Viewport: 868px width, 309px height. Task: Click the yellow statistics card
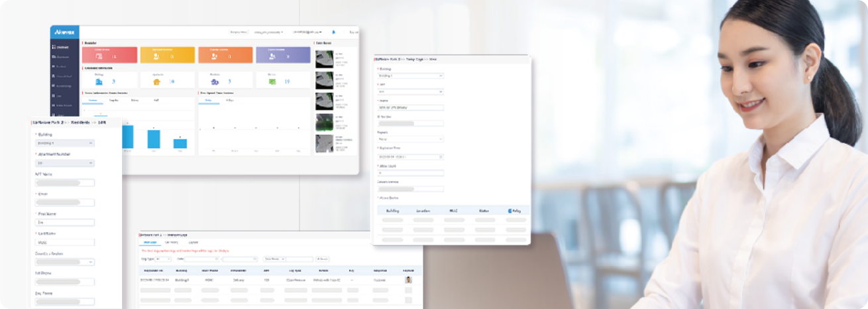point(168,55)
